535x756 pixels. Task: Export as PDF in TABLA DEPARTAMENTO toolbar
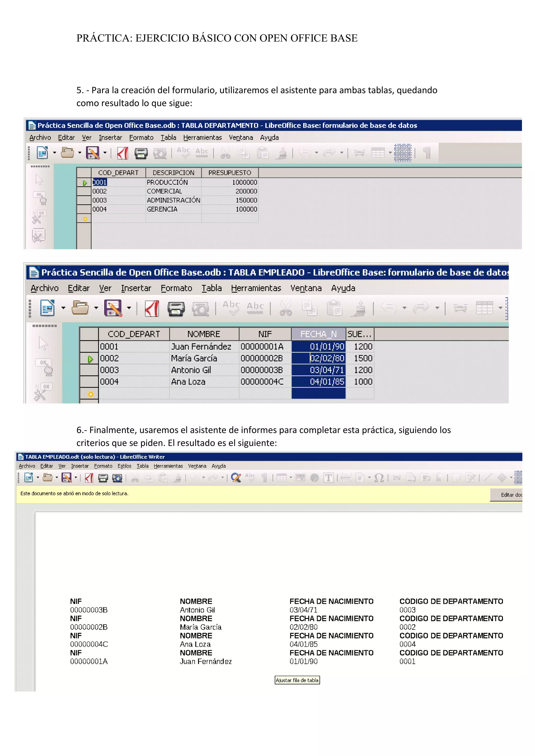pyautogui.click(x=123, y=153)
